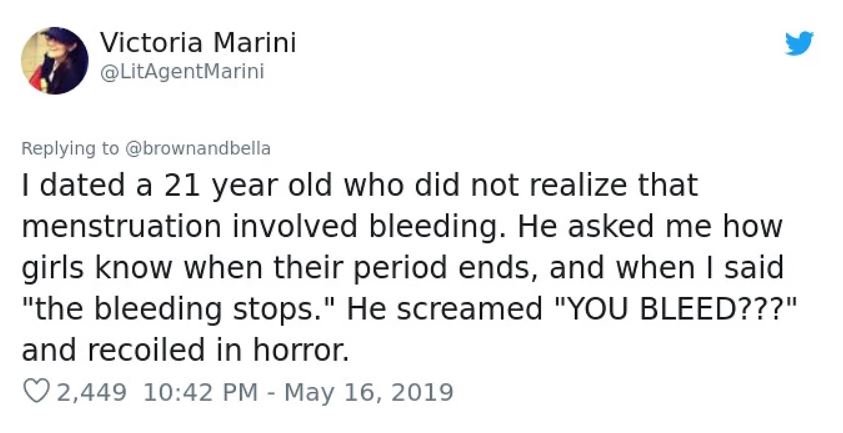
Task: Open the @LitAgentMarini handle
Action: [182, 72]
